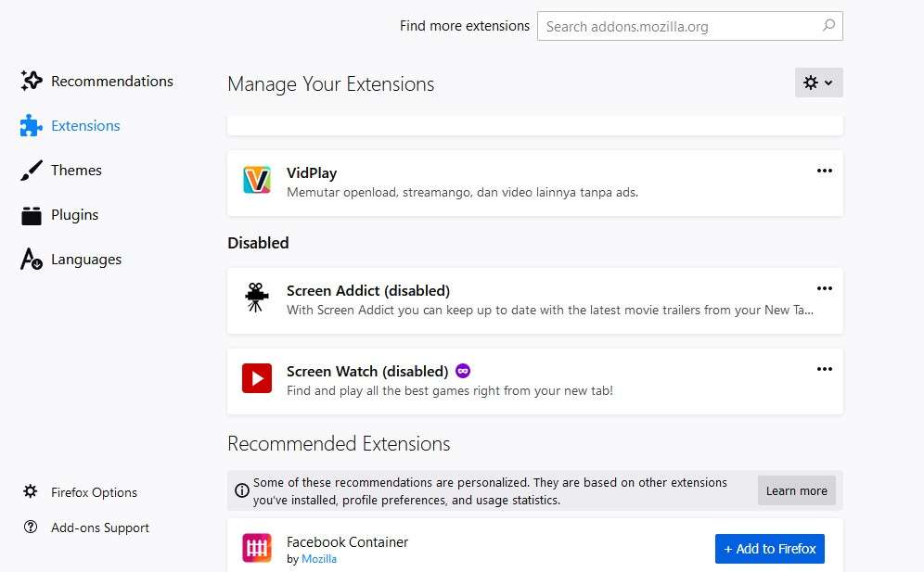Open Screen Watch more options menu

coord(825,369)
